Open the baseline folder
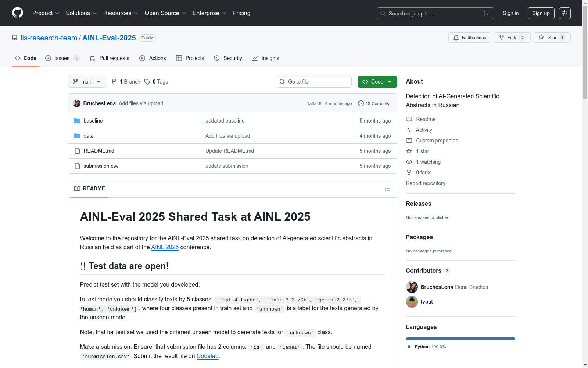The height and width of the screenshot is (368, 588). (93, 121)
